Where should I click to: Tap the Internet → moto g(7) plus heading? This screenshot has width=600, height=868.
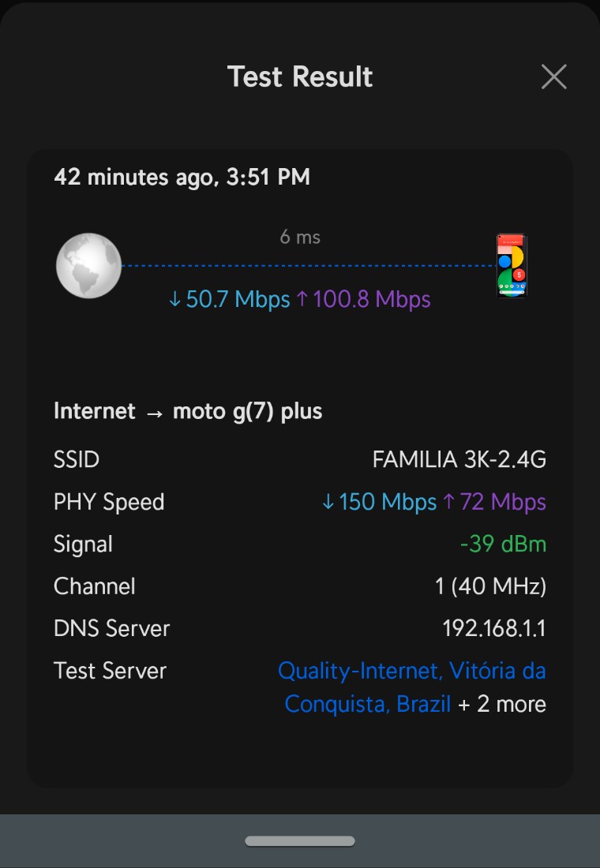point(188,411)
